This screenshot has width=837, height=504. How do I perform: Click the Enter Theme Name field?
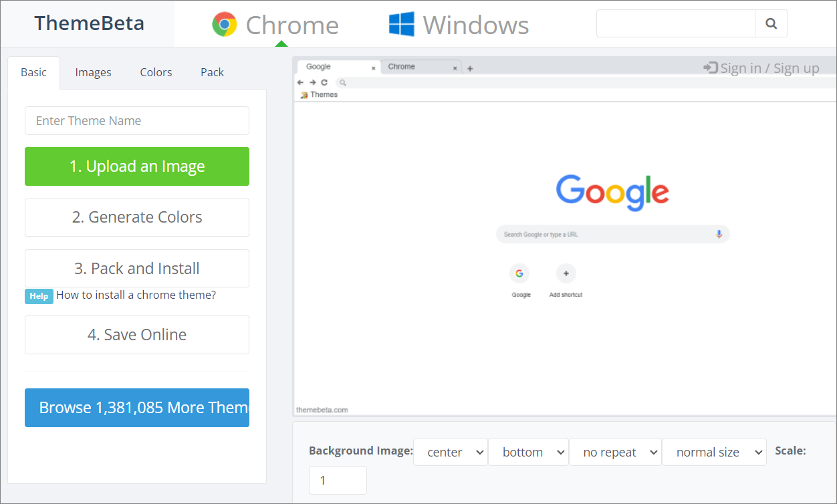pos(136,120)
